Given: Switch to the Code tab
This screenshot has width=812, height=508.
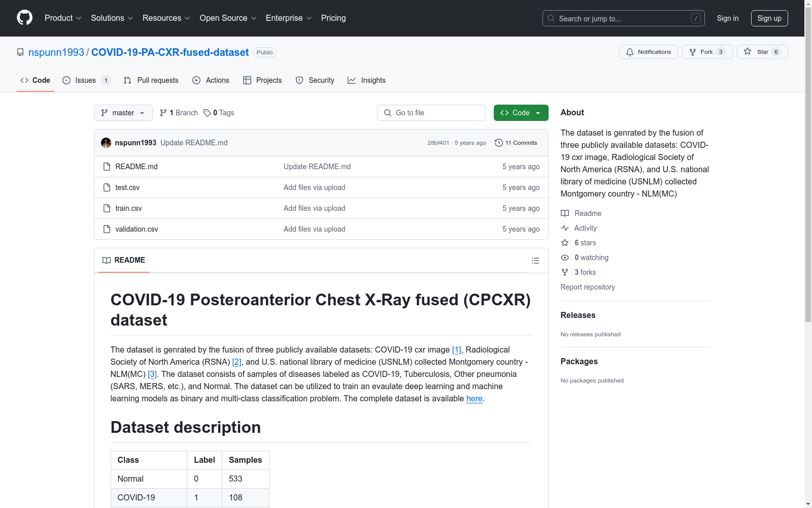Looking at the screenshot, I should [x=36, y=80].
